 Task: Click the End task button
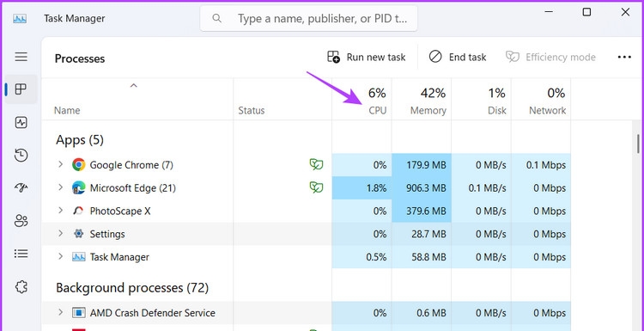(x=458, y=57)
